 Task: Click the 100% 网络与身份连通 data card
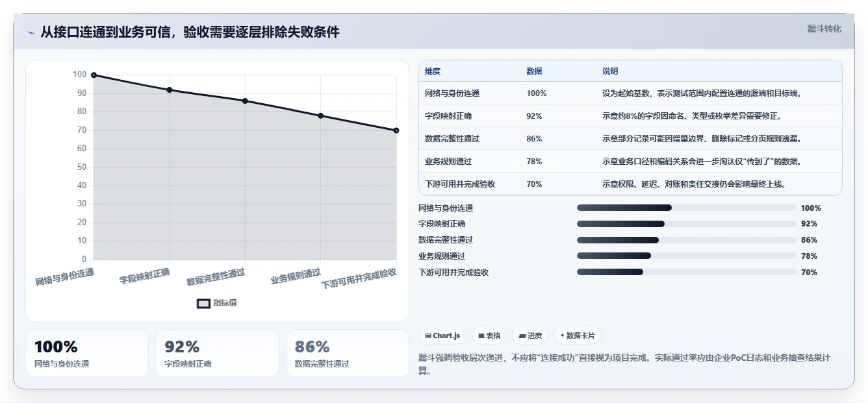87,353
